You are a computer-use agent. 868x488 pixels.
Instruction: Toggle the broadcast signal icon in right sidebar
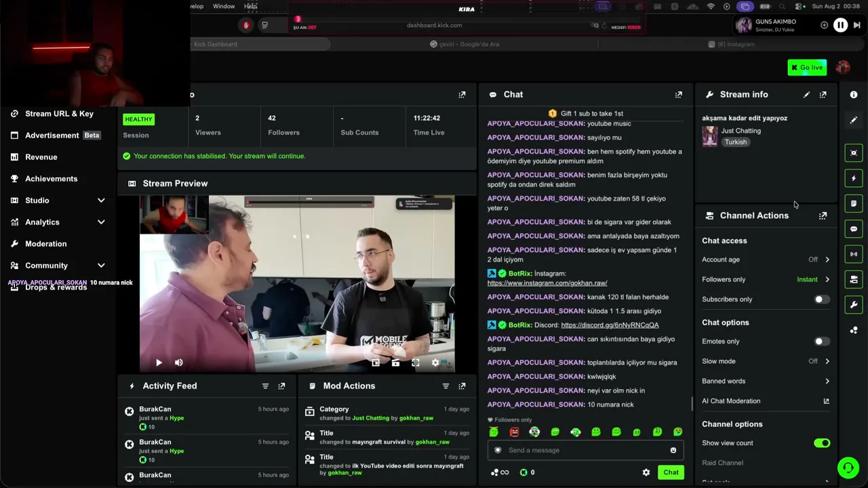854,254
